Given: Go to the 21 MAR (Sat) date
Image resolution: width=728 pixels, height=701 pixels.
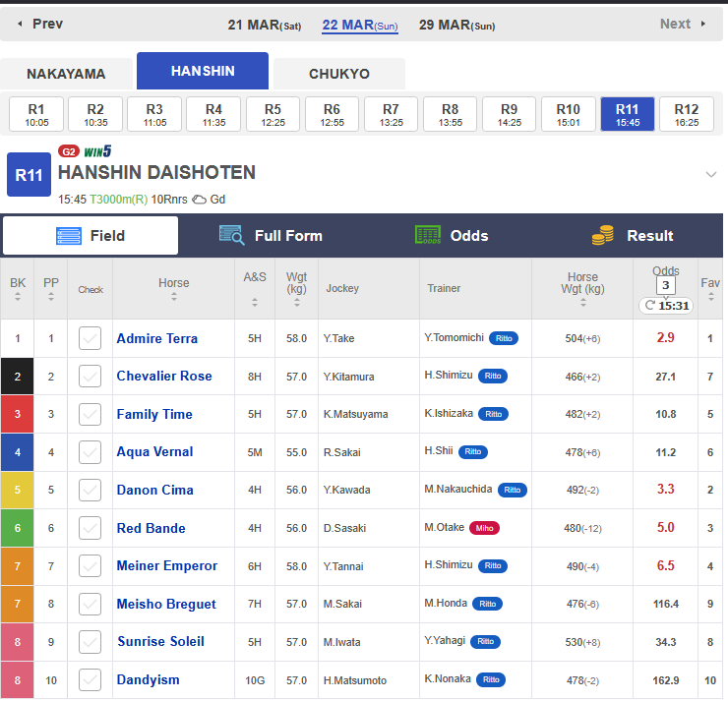Looking at the screenshot, I should point(265,25).
